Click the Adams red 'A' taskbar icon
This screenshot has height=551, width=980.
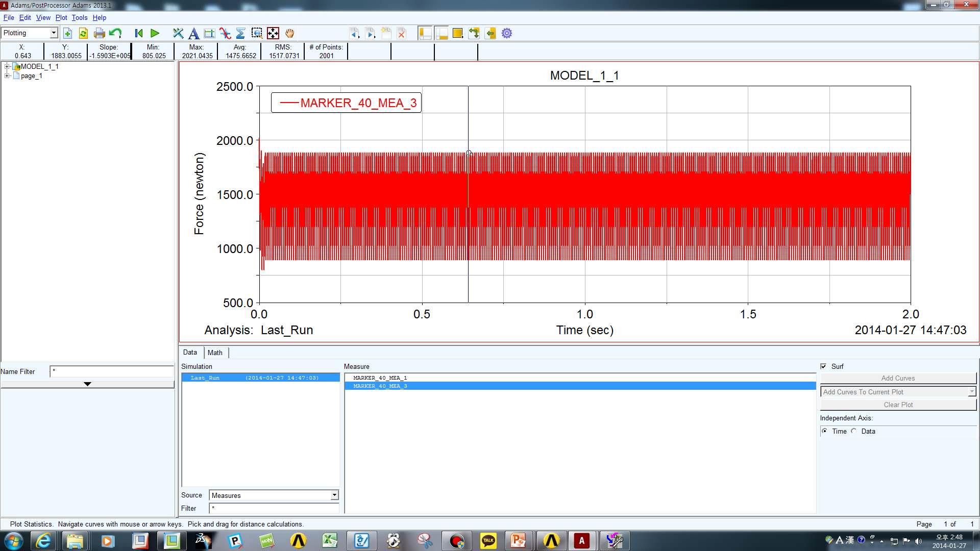(581, 541)
